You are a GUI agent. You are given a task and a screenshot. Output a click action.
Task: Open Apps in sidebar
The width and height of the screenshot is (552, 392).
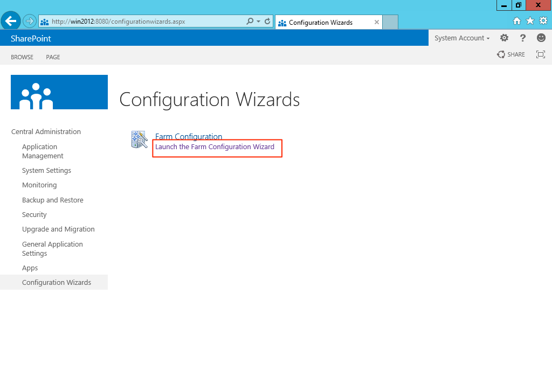30,268
